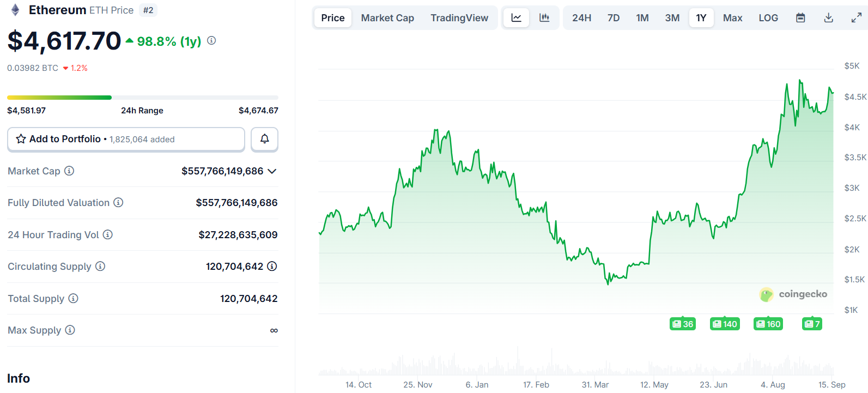Screen dimensions: 868x393
Task: Click the price alert bell icon
Action: [264, 139]
